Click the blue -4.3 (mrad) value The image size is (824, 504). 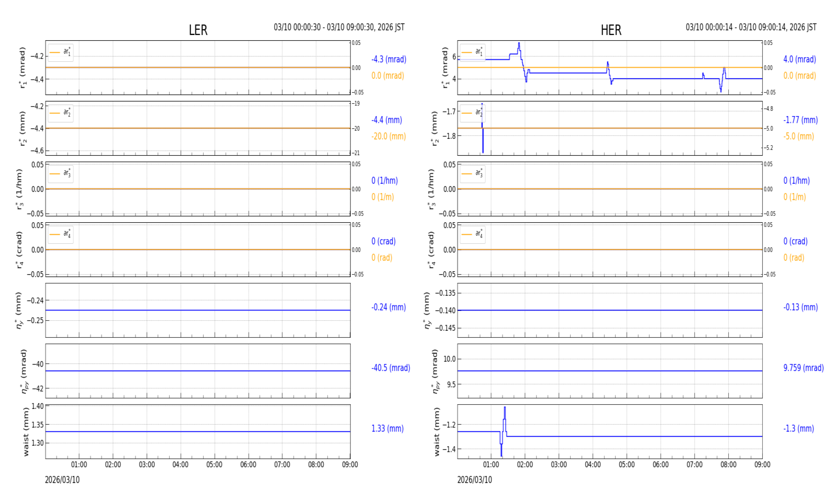click(x=389, y=60)
